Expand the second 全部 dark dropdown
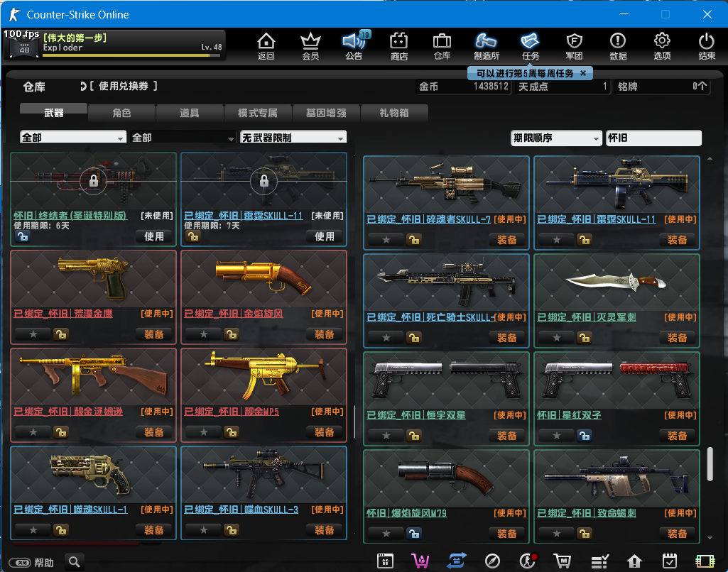Screen dimensions: 728x572 click(183, 138)
